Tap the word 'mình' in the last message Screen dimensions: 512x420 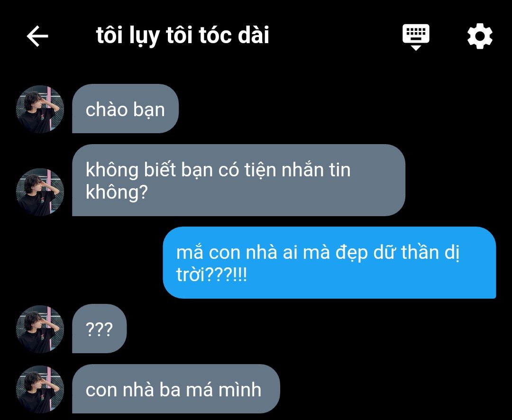[x=240, y=389]
